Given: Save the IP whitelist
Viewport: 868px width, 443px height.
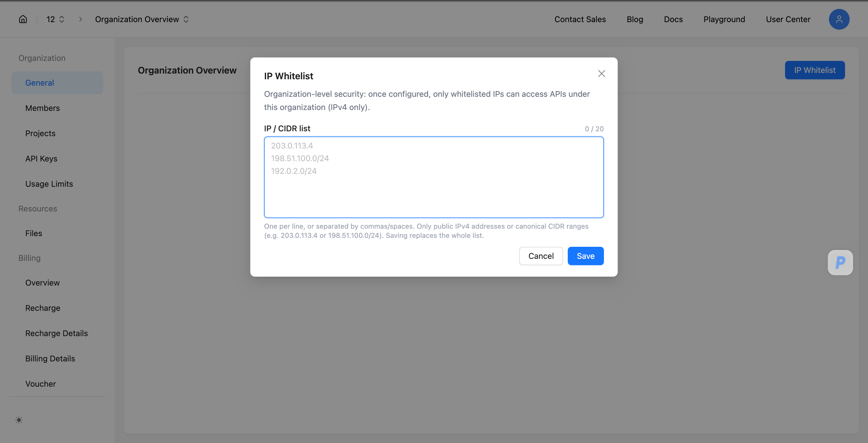Looking at the screenshot, I should pyautogui.click(x=586, y=256).
